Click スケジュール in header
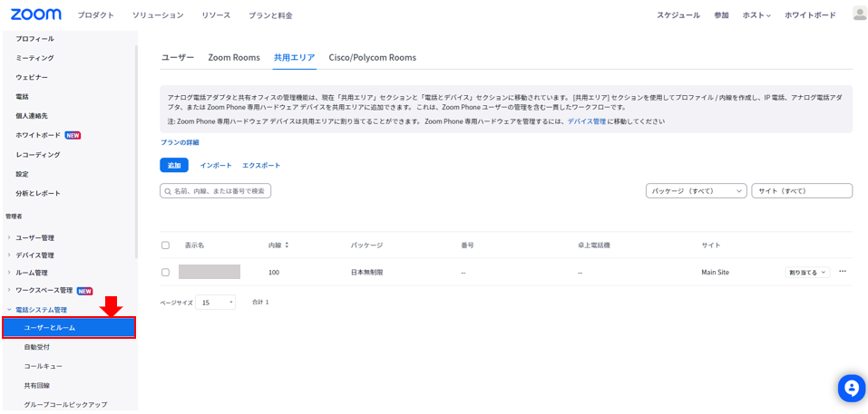The image size is (868, 414). click(678, 15)
